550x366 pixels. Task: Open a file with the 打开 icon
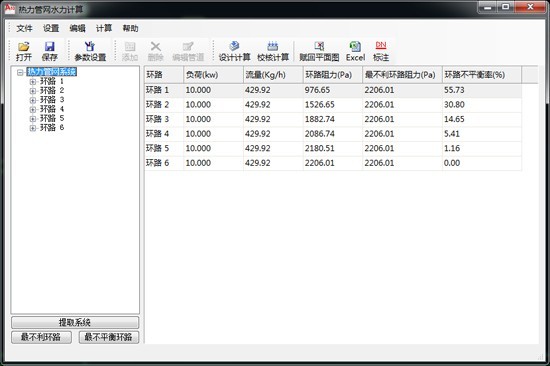[24, 51]
